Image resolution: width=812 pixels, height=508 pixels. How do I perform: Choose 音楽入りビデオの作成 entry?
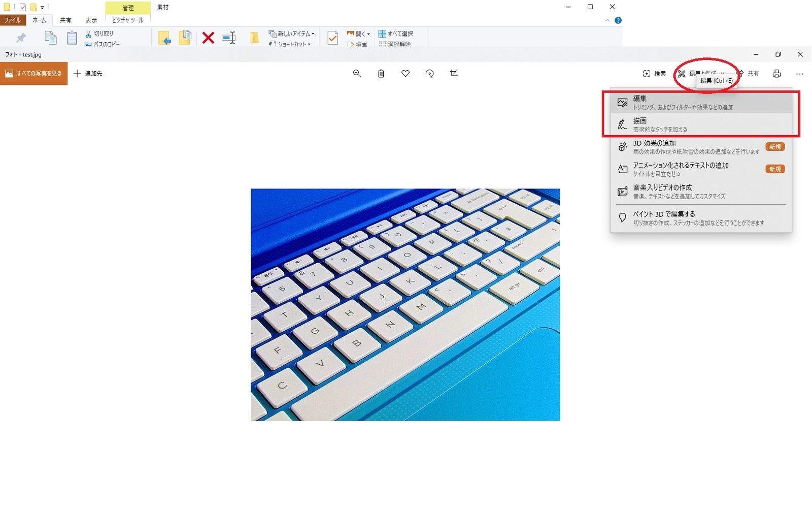(x=701, y=192)
